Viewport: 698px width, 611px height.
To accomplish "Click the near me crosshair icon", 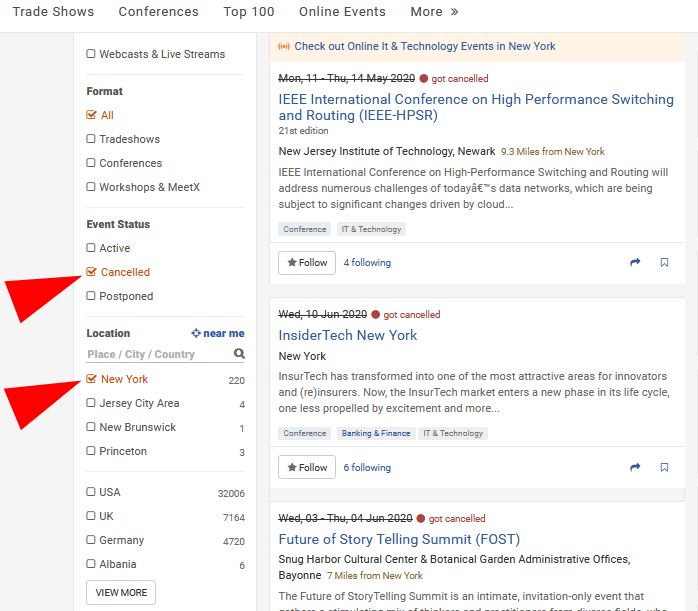I will (196, 333).
